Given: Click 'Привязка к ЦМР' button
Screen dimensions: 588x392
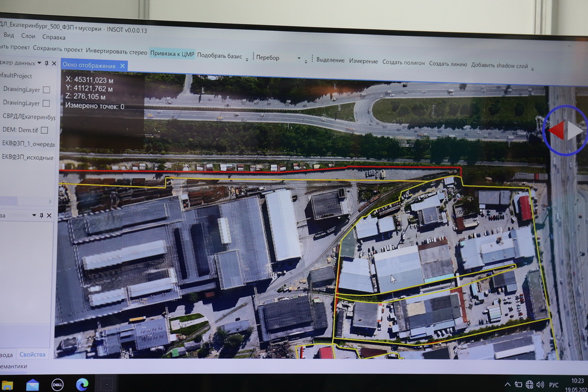Looking at the screenshot, I should [172, 53].
